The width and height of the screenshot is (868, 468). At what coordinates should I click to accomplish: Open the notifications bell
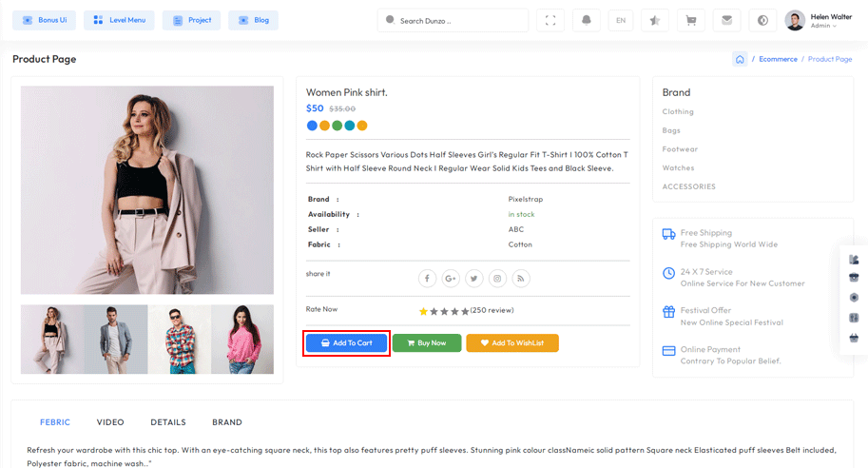coord(586,20)
